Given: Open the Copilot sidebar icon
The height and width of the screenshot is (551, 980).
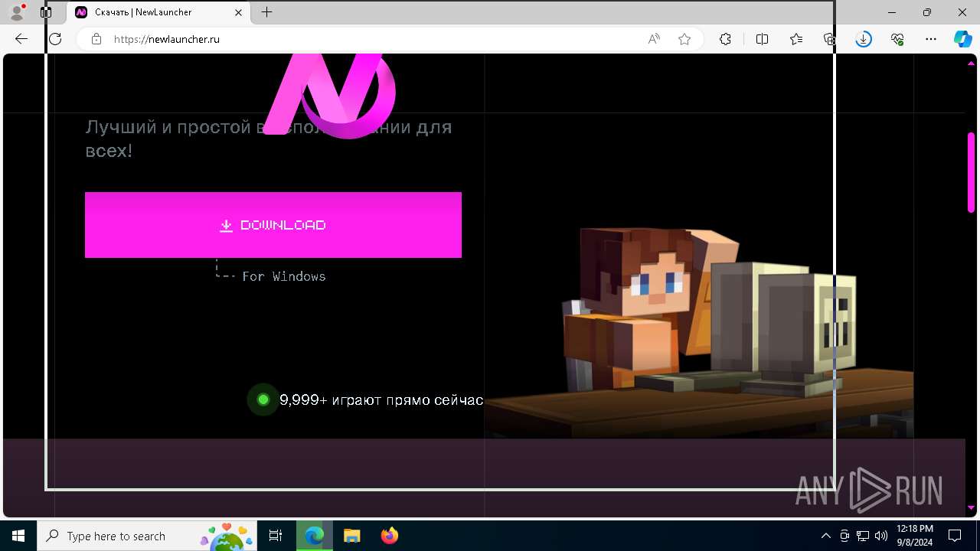Looking at the screenshot, I should point(962,39).
